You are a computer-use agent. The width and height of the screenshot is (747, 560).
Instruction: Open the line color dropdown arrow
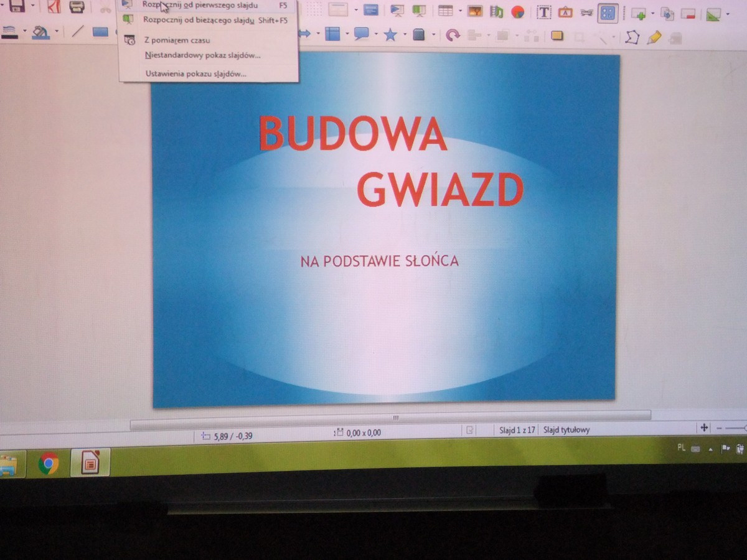(x=24, y=32)
